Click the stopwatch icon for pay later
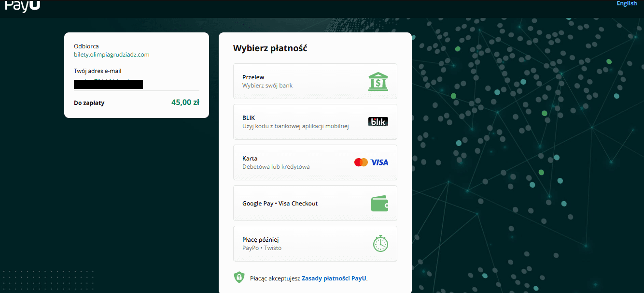Viewport: 644px width, 293px height. [380, 243]
